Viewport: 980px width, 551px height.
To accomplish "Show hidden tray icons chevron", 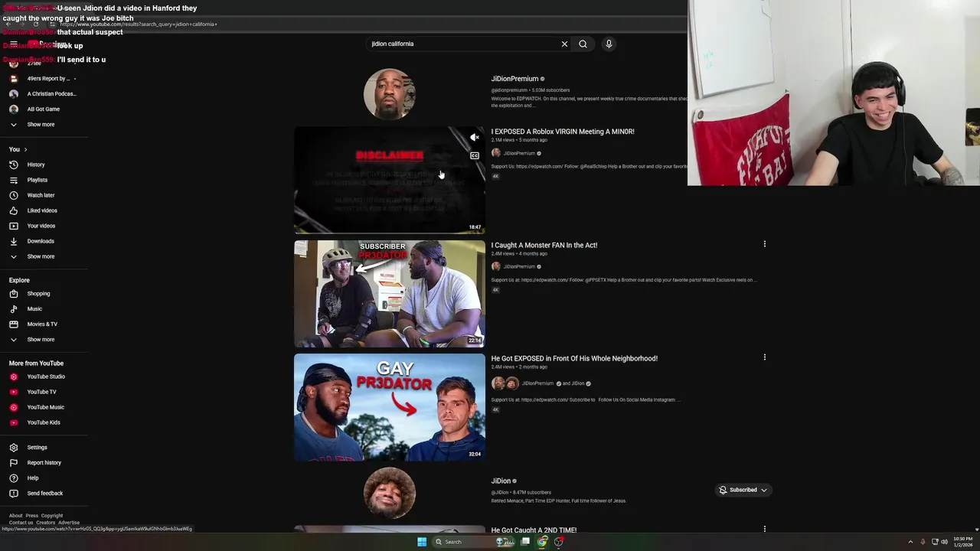I will [910, 542].
